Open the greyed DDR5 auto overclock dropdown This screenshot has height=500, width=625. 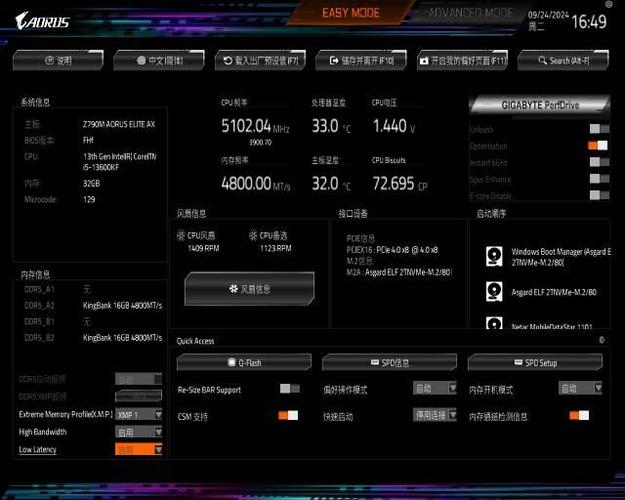coord(139,379)
